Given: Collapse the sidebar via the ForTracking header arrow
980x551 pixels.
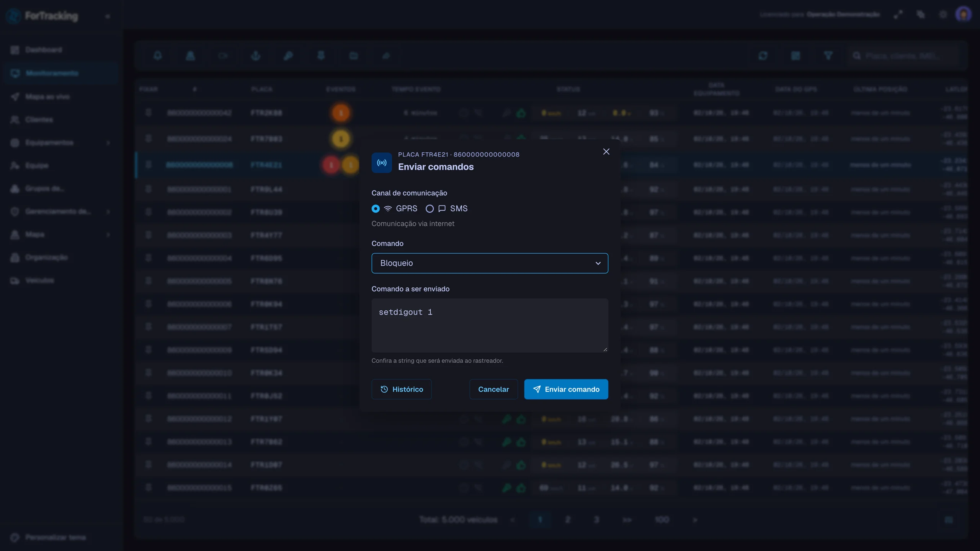Looking at the screenshot, I should [108, 16].
